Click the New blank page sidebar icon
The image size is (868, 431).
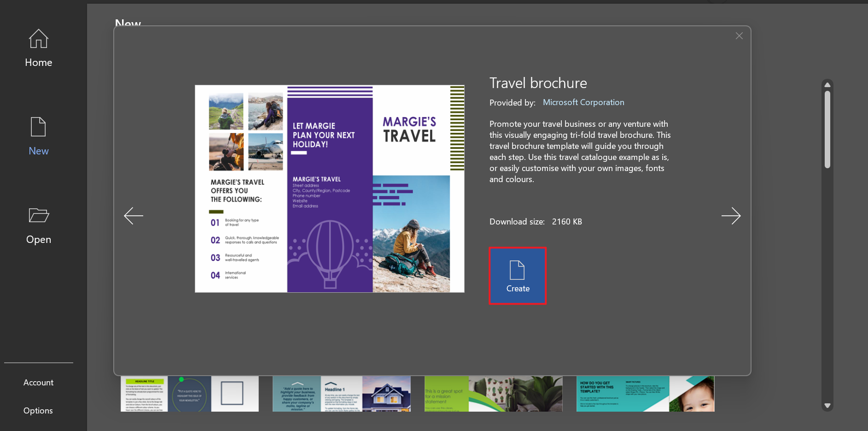click(38, 127)
